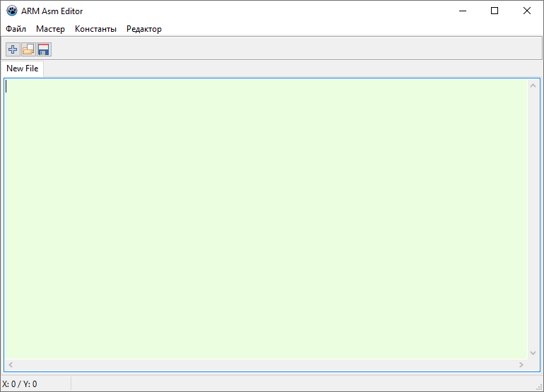Image resolution: width=544 pixels, height=392 pixels.
Task: Minimize the ARM Asm Editor window
Action: (x=463, y=11)
